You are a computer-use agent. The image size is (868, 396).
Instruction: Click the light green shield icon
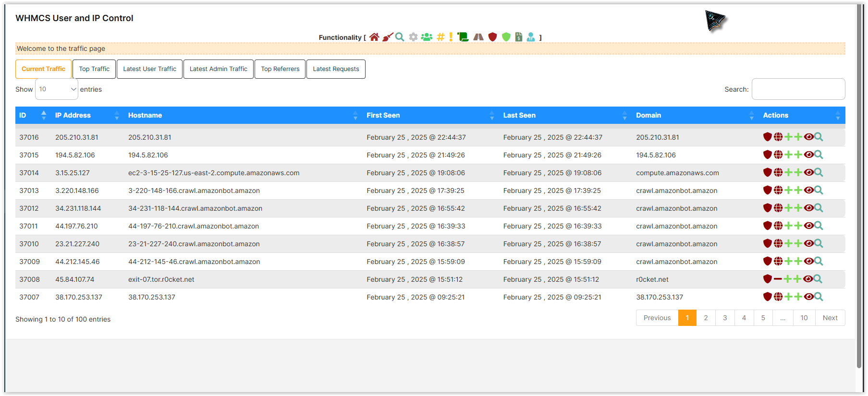click(506, 37)
